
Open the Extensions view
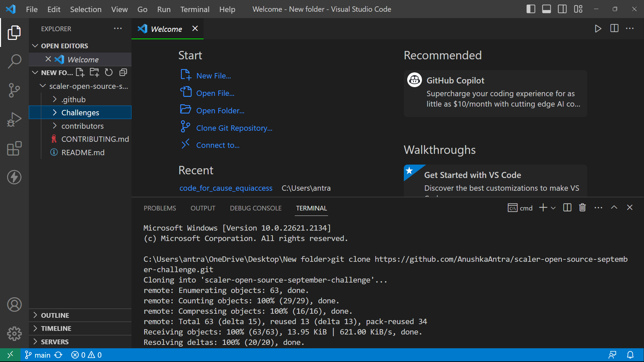pyautogui.click(x=14, y=148)
